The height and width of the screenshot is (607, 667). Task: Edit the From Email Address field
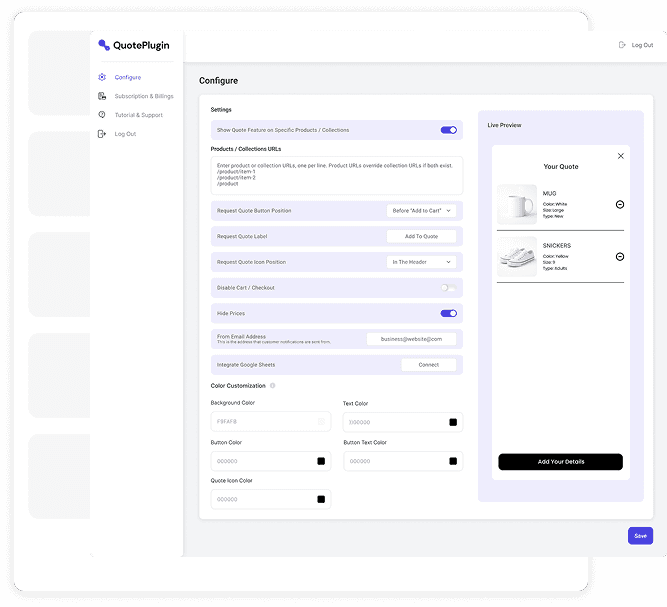pos(411,339)
